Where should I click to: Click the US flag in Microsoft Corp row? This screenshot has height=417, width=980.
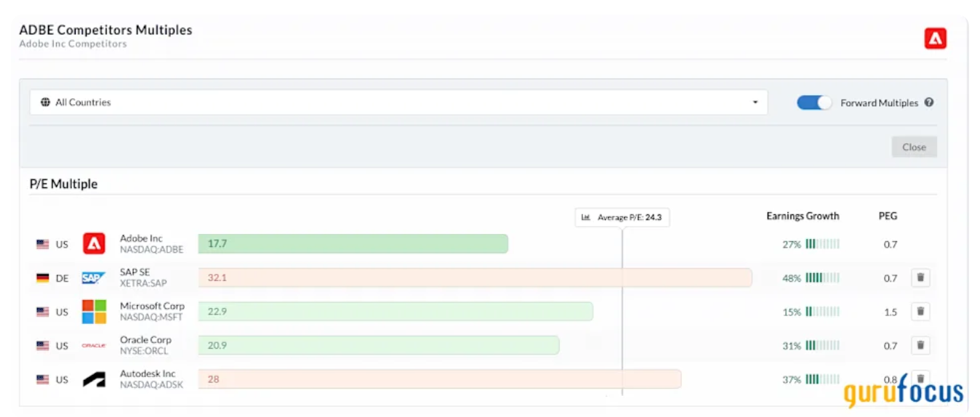pos(43,312)
